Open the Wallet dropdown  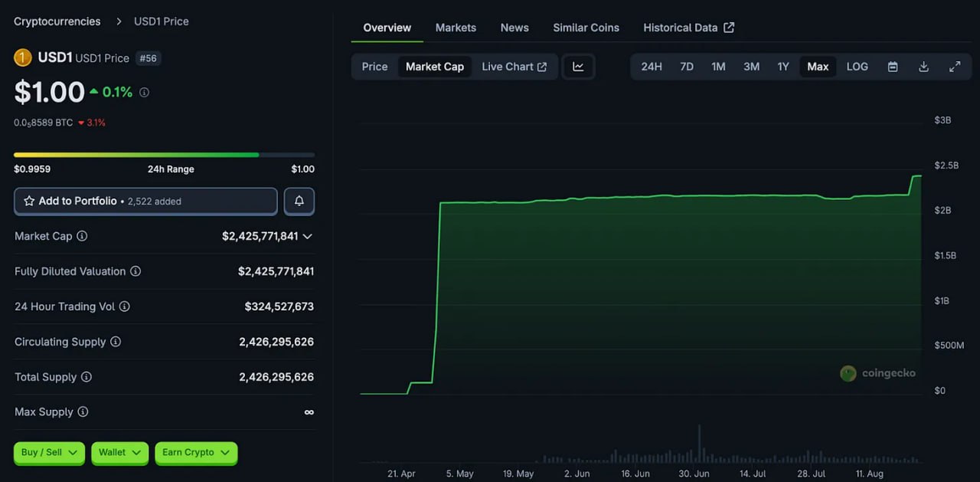click(x=119, y=453)
